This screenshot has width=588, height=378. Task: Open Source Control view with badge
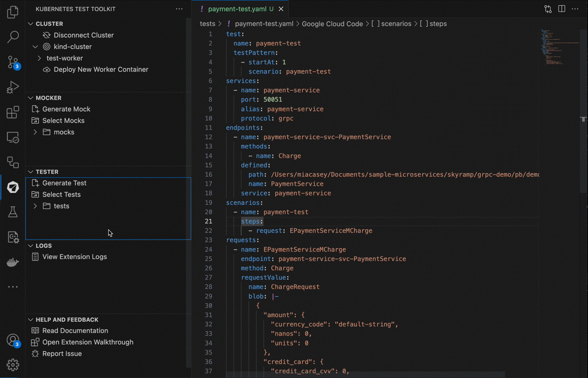[x=13, y=62]
